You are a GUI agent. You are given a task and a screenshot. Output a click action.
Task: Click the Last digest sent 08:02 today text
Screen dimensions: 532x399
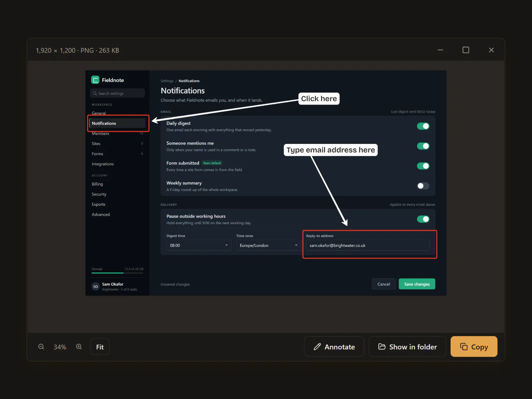[413, 112]
